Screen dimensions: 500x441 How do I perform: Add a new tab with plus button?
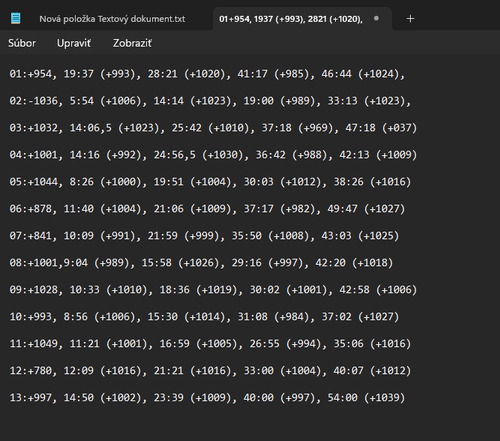click(x=410, y=19)
